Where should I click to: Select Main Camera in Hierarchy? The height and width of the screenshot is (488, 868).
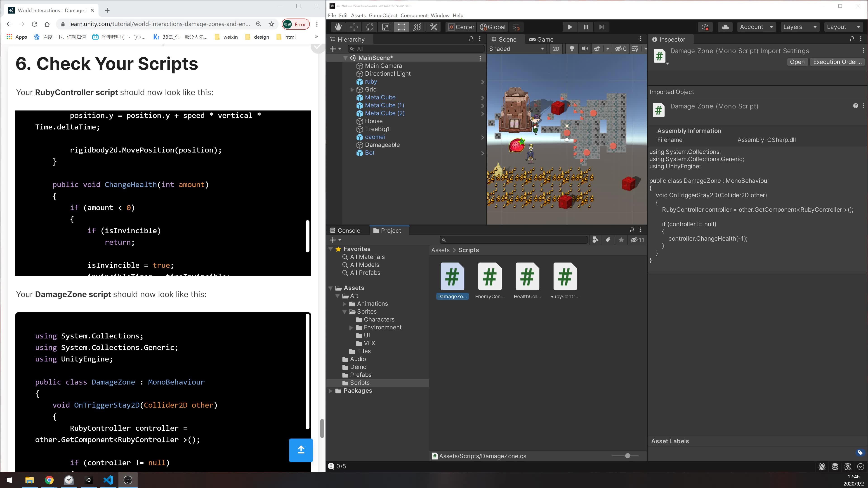(383, 66)
